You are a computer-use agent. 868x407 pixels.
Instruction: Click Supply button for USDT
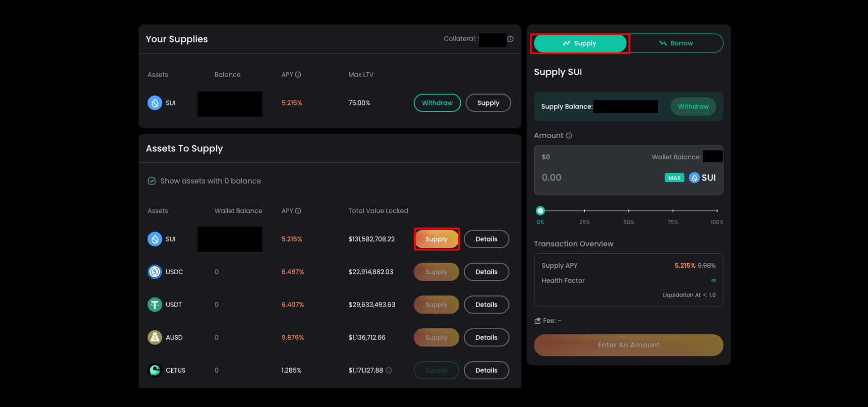[x=436, y=305]
